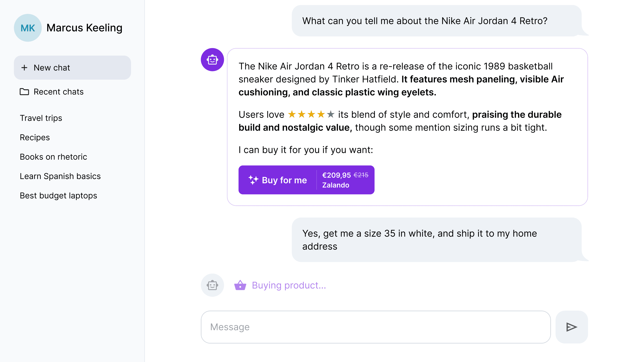
Task: Click the star rating in the sneaker review
Action: pos(311,114)
